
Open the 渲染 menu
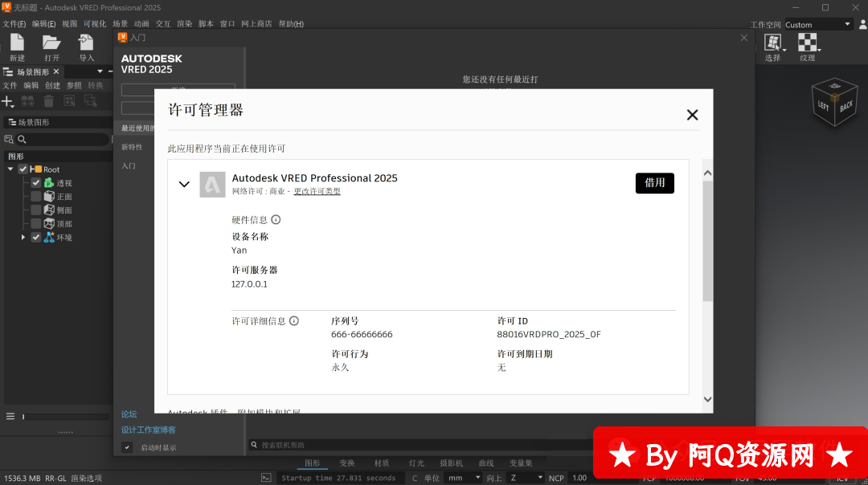pos(184,24)
